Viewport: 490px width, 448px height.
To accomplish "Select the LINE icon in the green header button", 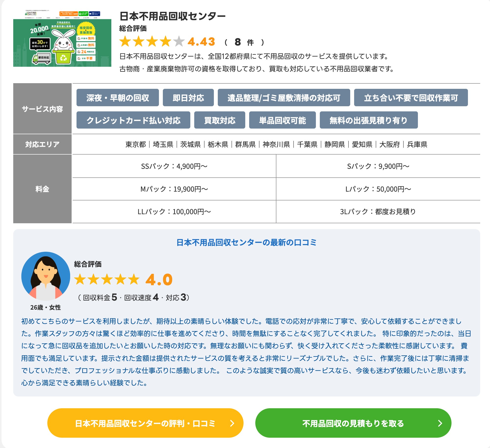I will pyautogui.click(x=80, y=14).
